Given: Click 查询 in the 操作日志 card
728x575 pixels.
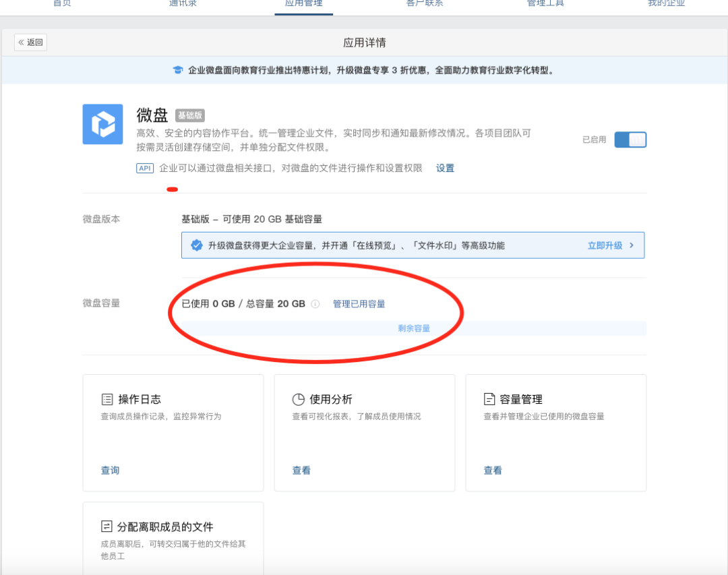Looking at the screenshot, I should pos(110,471).
